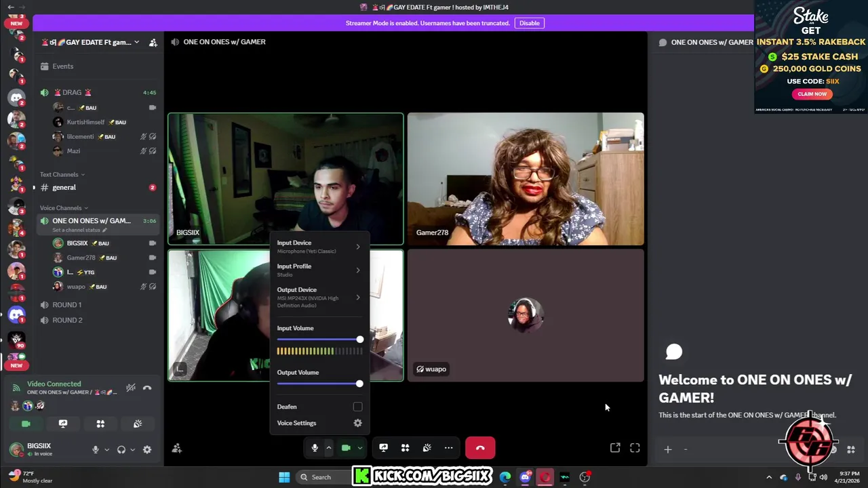Focus the BIGSIIX video tile
The image size is (868, 488).
click(285, 178)
